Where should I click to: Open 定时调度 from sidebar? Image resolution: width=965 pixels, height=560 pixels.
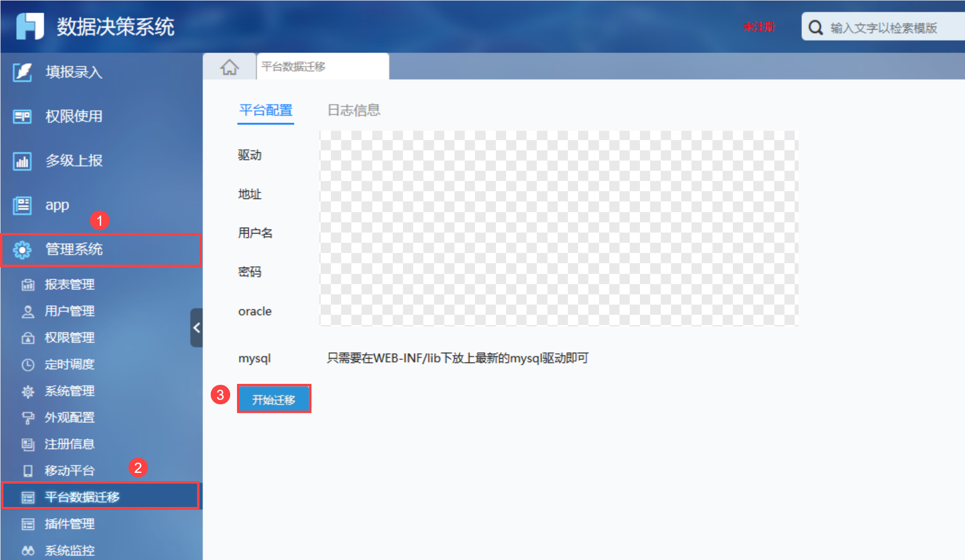(x=70, y=364)
